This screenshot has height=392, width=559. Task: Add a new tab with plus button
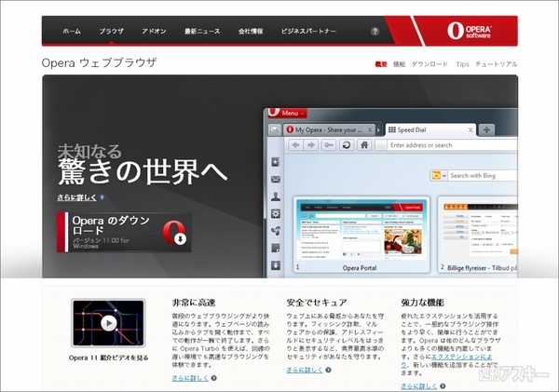[x=486, y=129]
